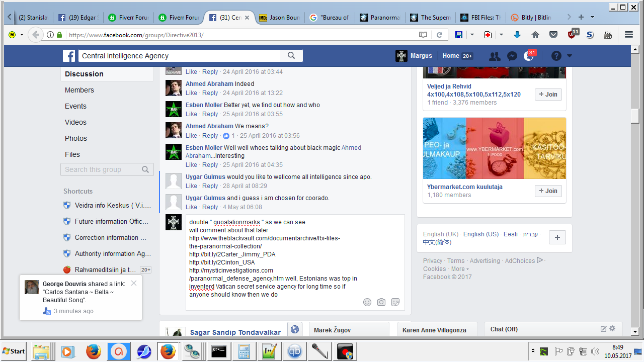Click the chat settings gear icon
644x362 pixels.
pos(612,329)
